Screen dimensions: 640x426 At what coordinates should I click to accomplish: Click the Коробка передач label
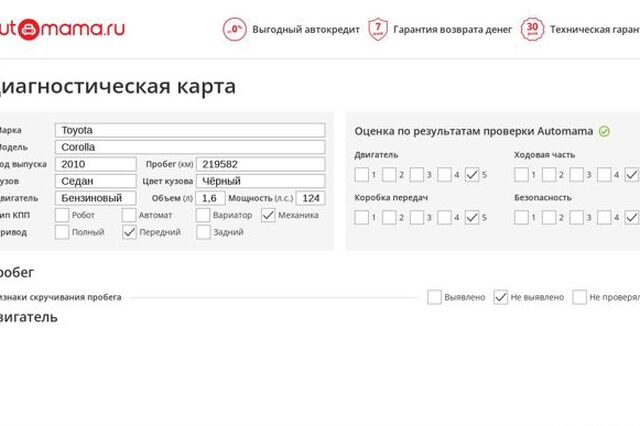pyautogui.click(x=391, y=197)
